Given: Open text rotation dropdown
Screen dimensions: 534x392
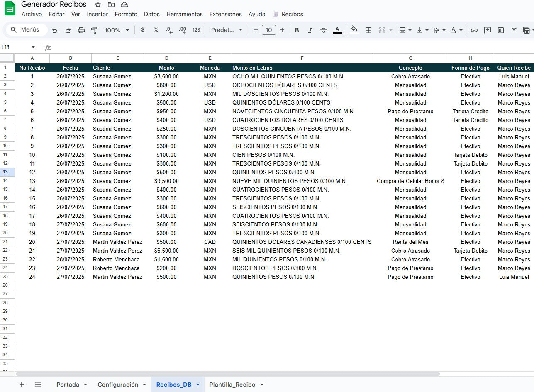Looking at the screenshot, I should click(456, 30).
